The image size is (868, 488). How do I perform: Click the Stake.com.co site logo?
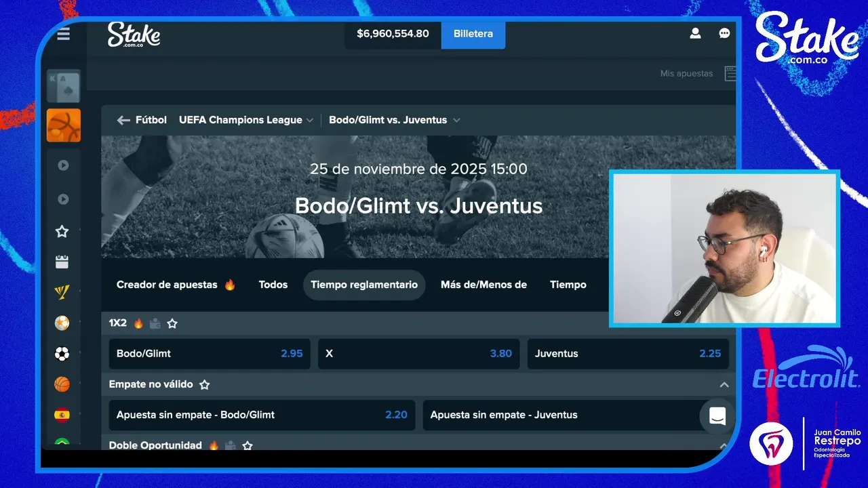pyautogui.click(x=134, y=35)
